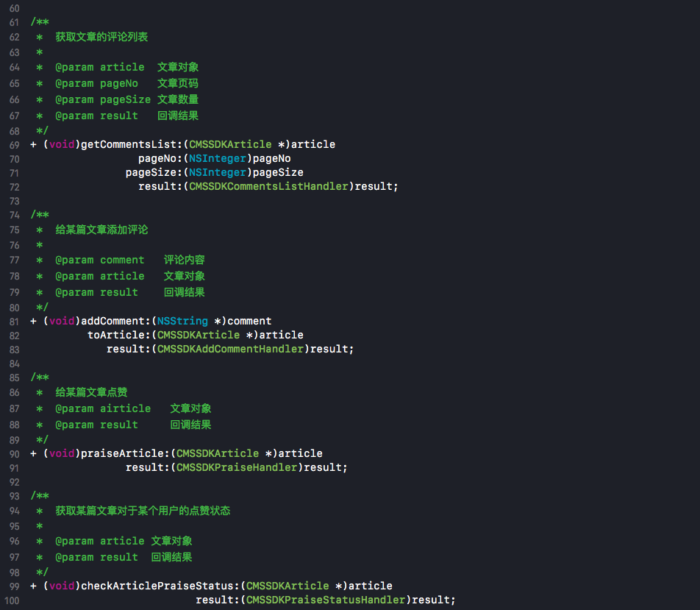Click the void keyword on line 90
This screenshot has width=700, height=610.
pos(62,453)
